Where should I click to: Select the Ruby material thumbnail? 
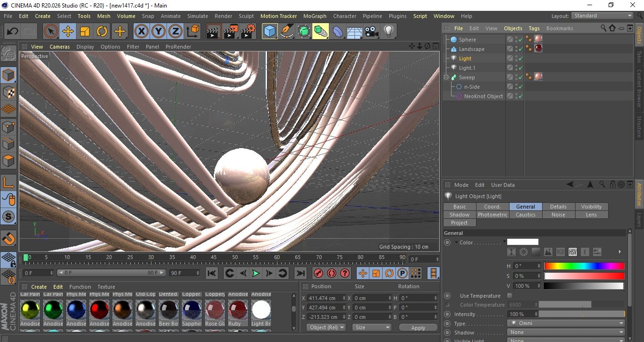tap(238, 310)
